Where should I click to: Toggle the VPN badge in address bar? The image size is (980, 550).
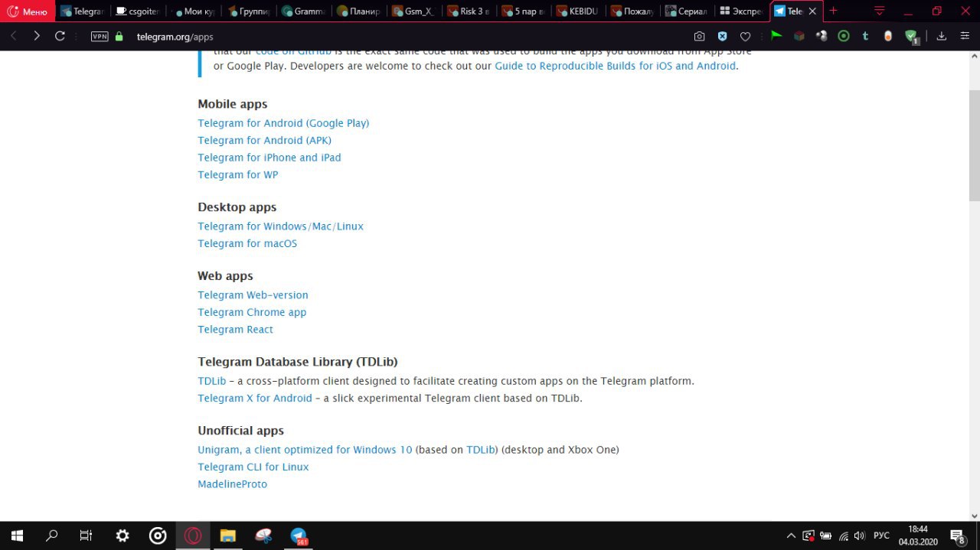(x=100, y=36)
